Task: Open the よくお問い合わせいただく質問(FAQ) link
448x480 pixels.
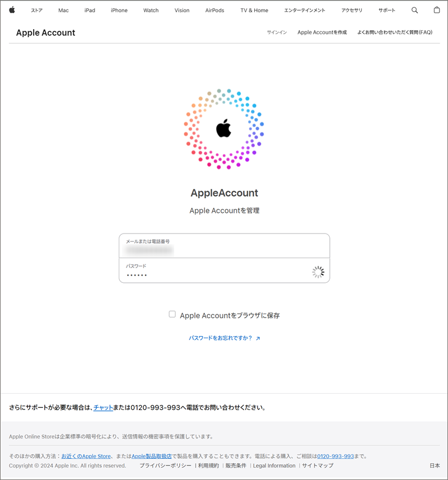Action: pyautogui.click(x=395, y=32)
